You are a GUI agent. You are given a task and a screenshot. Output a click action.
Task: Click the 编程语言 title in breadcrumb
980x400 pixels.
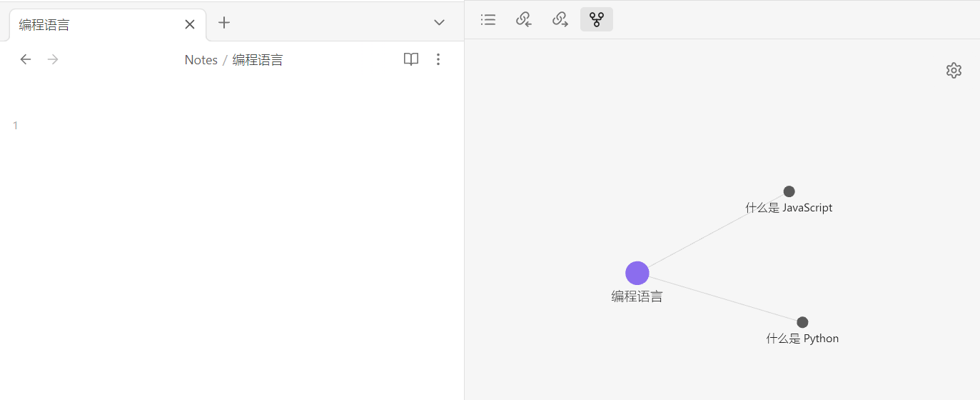tap(258, 60)
